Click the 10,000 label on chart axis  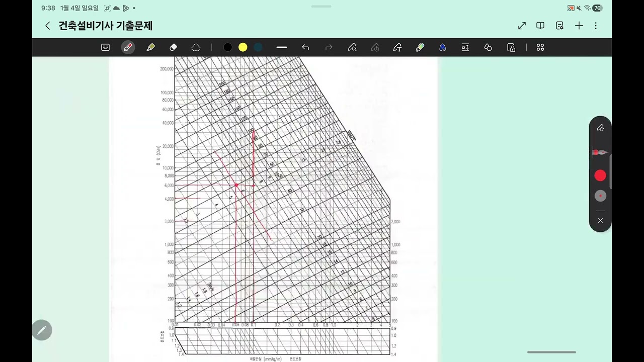click(x=168, y=168)
